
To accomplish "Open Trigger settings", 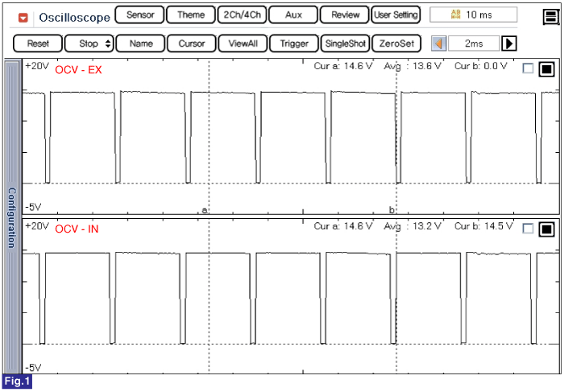I will tap(294, 43).
